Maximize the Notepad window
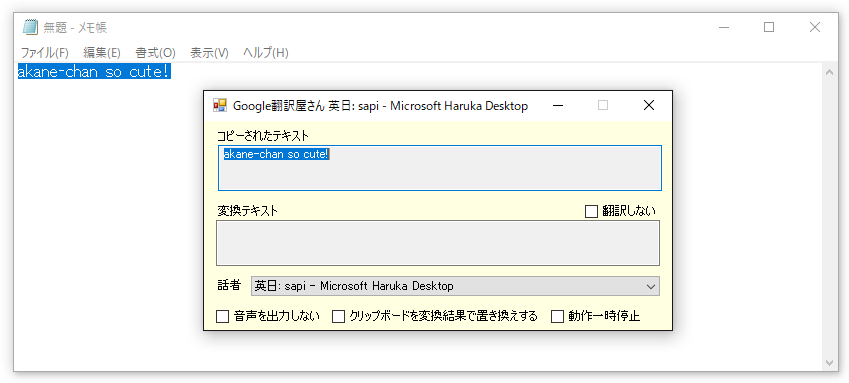The image size is (849, 383). [769, 27]
